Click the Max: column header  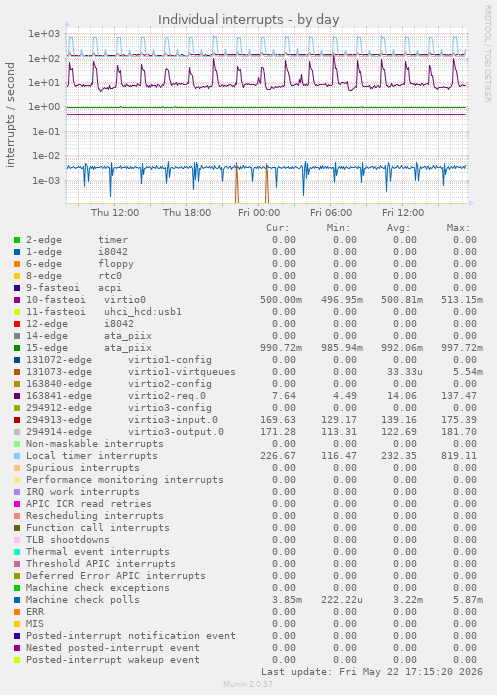[x=458, y=228]
